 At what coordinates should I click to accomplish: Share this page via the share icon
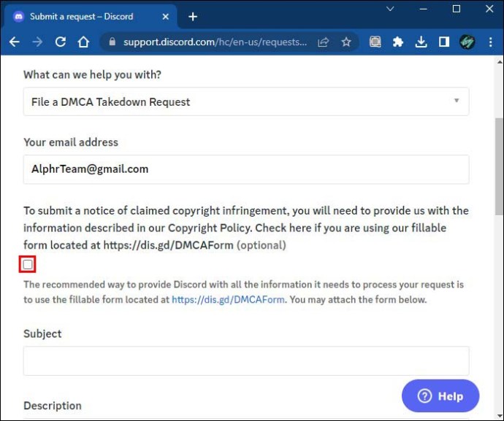pos(323,42)
